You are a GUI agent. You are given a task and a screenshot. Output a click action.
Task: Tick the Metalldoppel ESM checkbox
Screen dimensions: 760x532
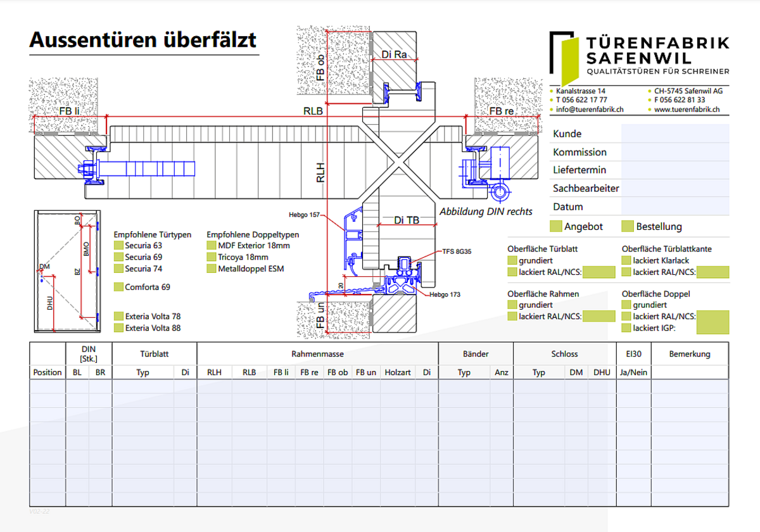click(212, 269)
